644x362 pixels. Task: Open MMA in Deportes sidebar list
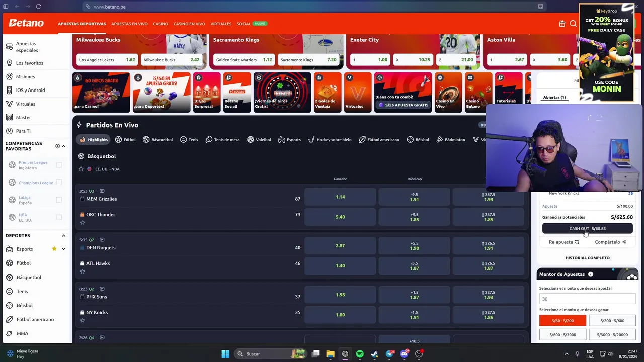click(x=22, y=333)
